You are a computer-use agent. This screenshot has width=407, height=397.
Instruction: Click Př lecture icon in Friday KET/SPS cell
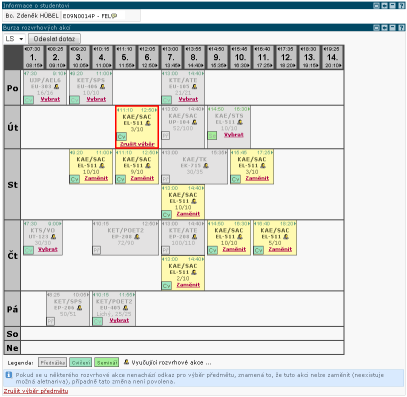tap(50, 321)
